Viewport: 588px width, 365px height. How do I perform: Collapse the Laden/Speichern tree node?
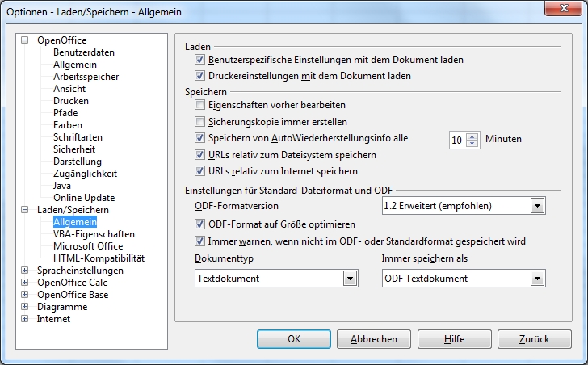[25, 210]
